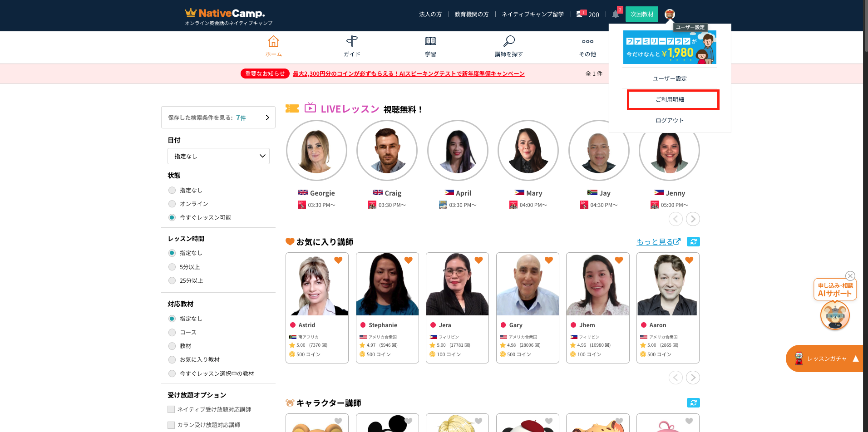Refresh the favorite teachers list
The image size is (868, 432).
(x=693, y=242)
